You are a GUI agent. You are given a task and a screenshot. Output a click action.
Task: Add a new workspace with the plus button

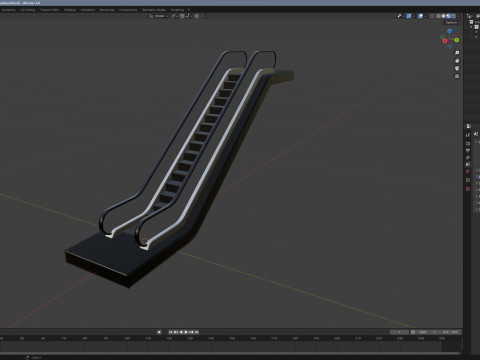coord(189,10)
